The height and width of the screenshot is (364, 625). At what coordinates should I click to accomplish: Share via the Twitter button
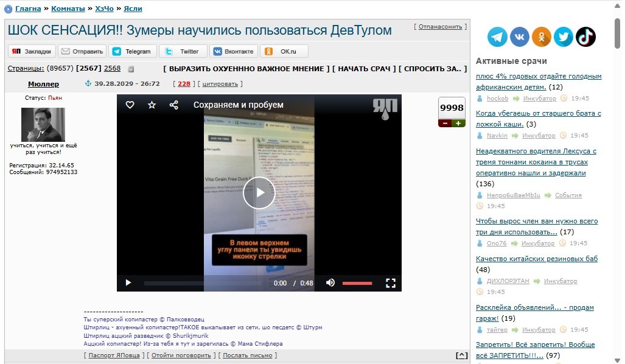183,51
